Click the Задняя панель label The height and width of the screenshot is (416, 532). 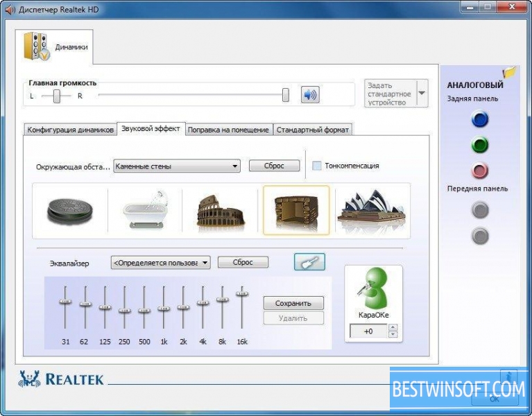472,98
